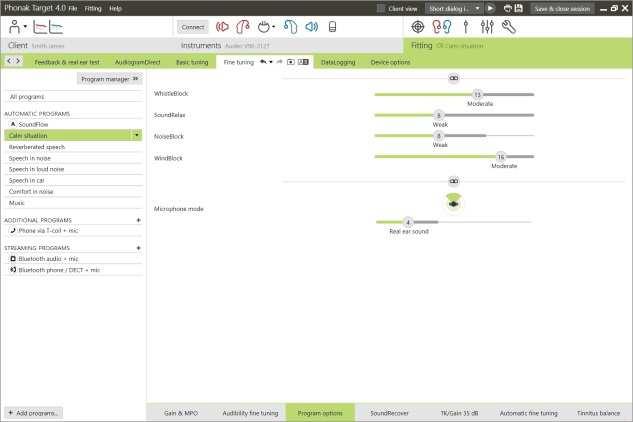This screenshot has width=633, height=422.
Task: Select Bluetooth audio + mic program
Action: pos(74,258)
